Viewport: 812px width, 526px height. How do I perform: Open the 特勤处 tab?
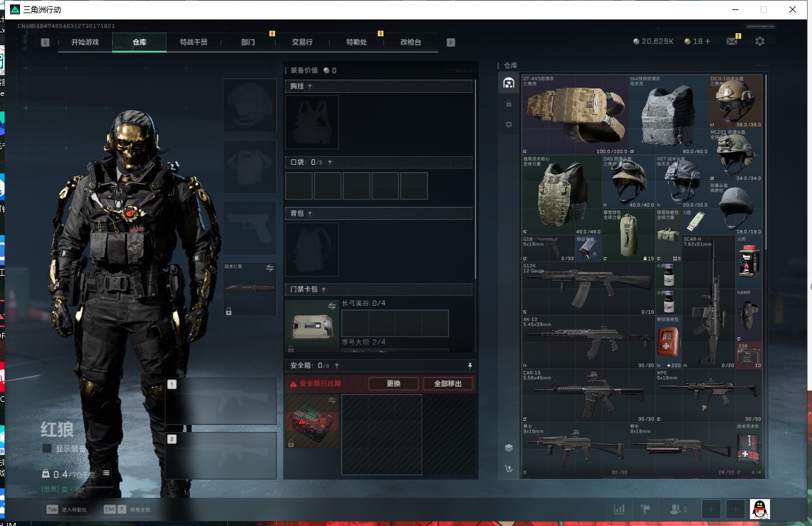pos(357,42)
